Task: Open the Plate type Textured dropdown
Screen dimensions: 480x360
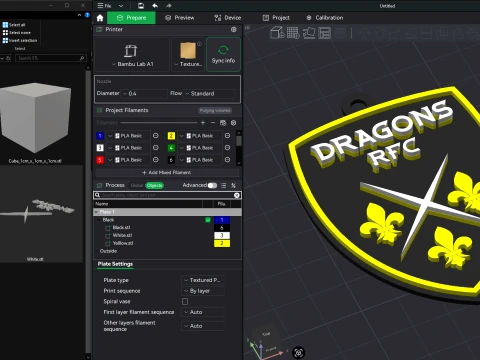Action: [x=203, y=280]
